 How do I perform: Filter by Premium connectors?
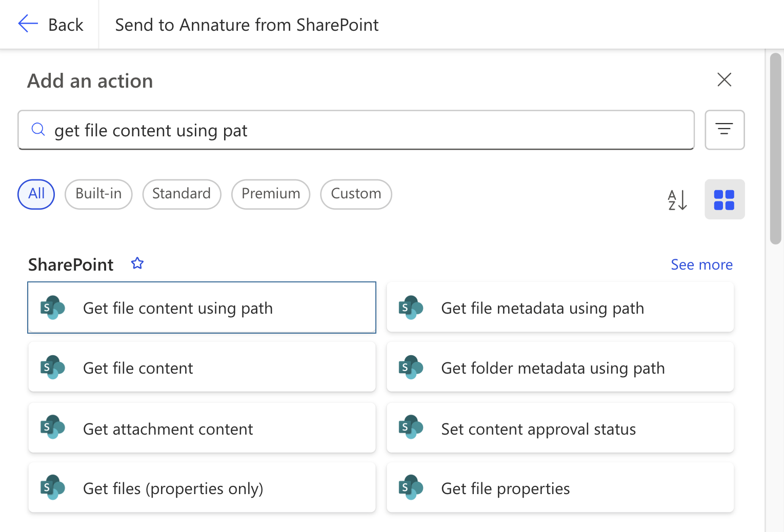[x=271, y=194]
